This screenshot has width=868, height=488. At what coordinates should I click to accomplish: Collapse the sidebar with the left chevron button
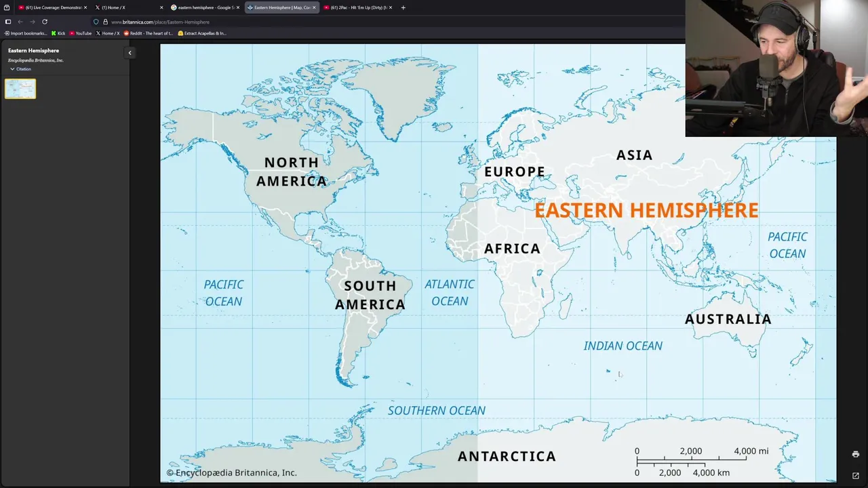click(130, 53)
